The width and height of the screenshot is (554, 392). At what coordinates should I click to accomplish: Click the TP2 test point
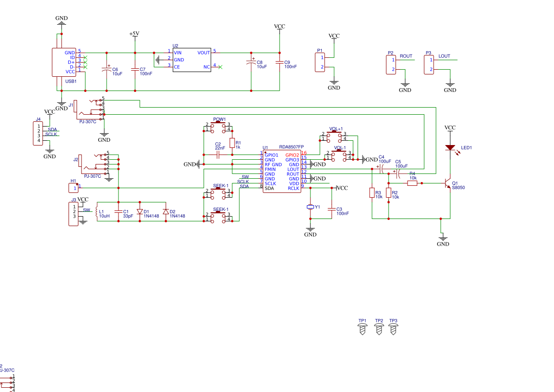point(379,329)
